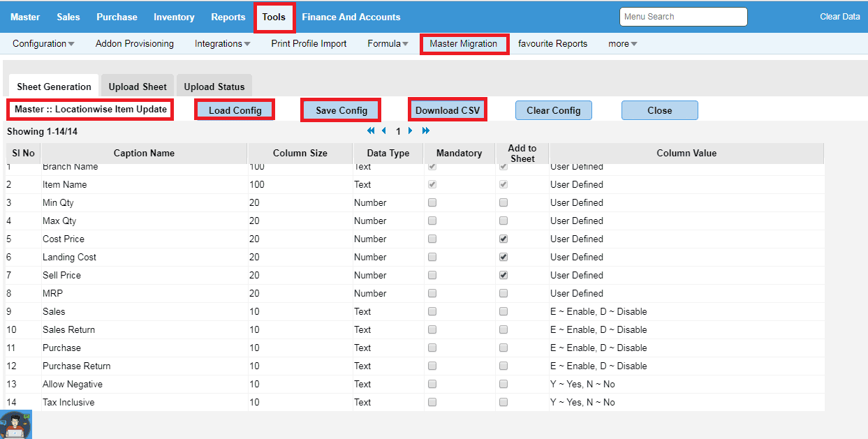Click the Clear Data link
Image resolution: width=868 pixels, height=439 pixels.
pyautogui.click(x=840, y=17)
